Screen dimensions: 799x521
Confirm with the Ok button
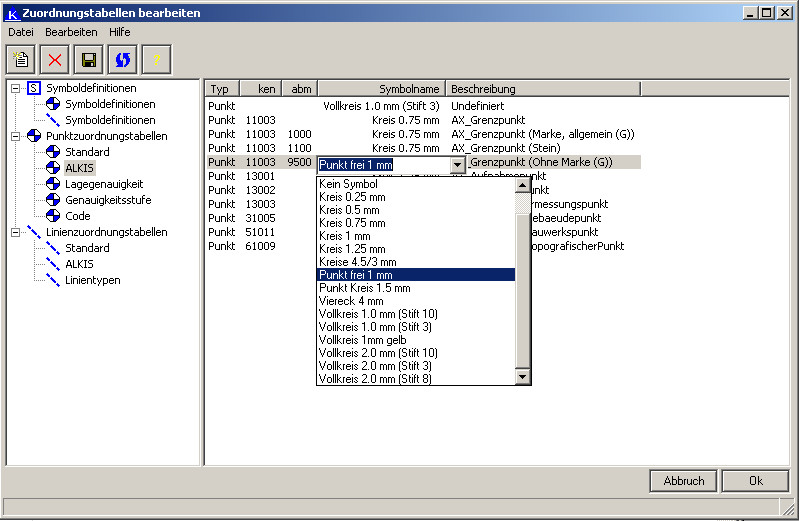coord(755,481)
